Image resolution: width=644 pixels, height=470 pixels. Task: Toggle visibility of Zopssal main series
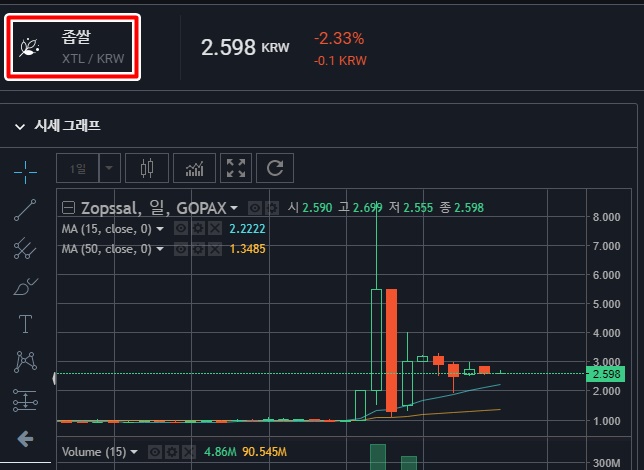coord(255,208)
